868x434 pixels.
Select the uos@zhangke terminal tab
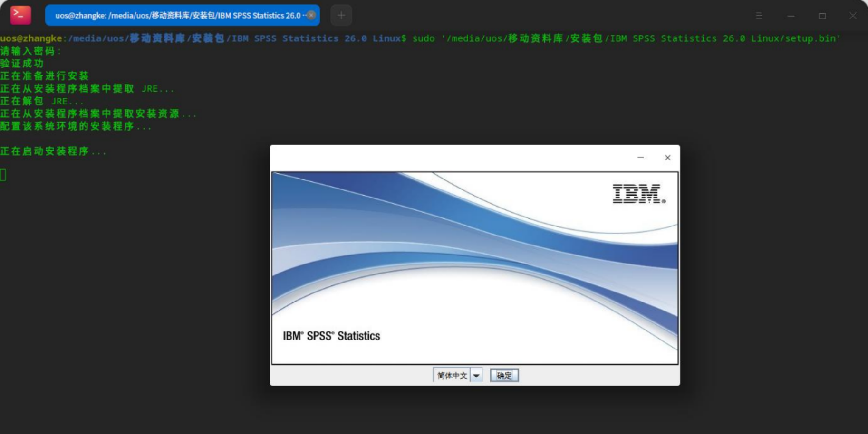tap(183, 15)
